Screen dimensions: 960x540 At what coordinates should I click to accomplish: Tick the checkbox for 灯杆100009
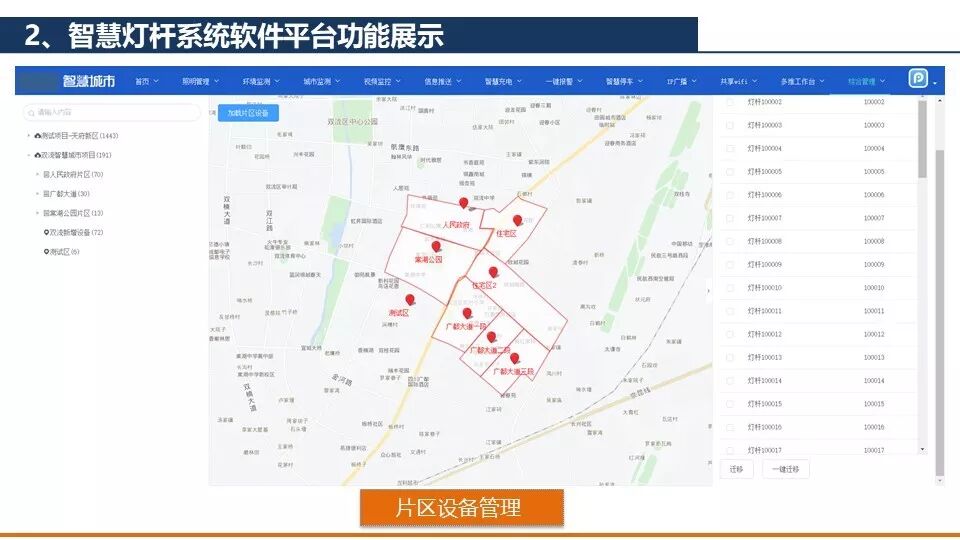pos(729,264)
